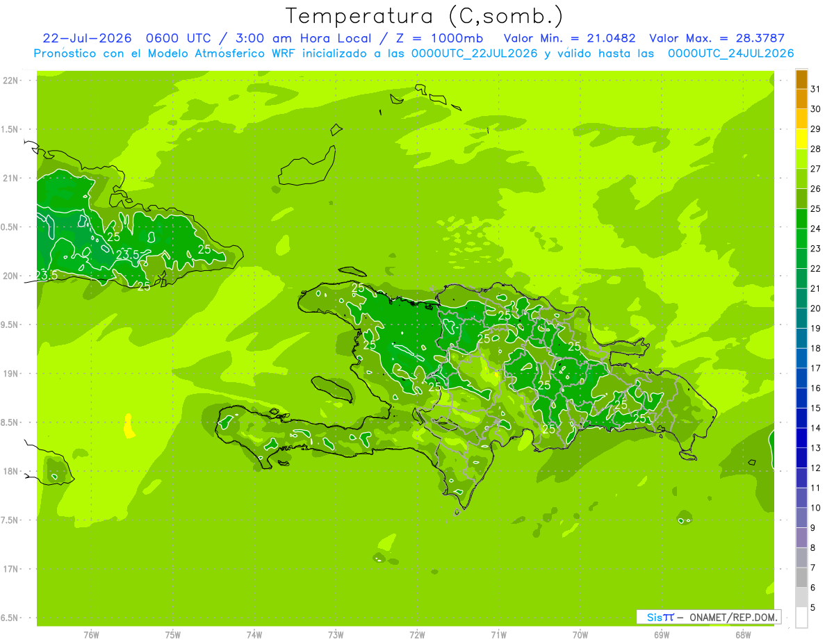Click the 'Valor Min. = 21.0482' text
This screenshot has height=644, width=834.
569,38
